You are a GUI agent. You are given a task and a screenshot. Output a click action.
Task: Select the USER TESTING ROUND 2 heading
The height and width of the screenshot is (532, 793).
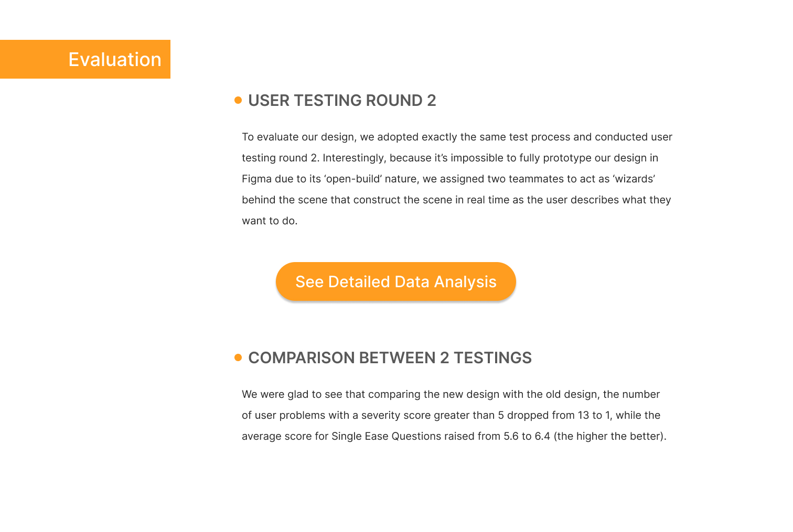pyautogui.click(x=342, y=100)
